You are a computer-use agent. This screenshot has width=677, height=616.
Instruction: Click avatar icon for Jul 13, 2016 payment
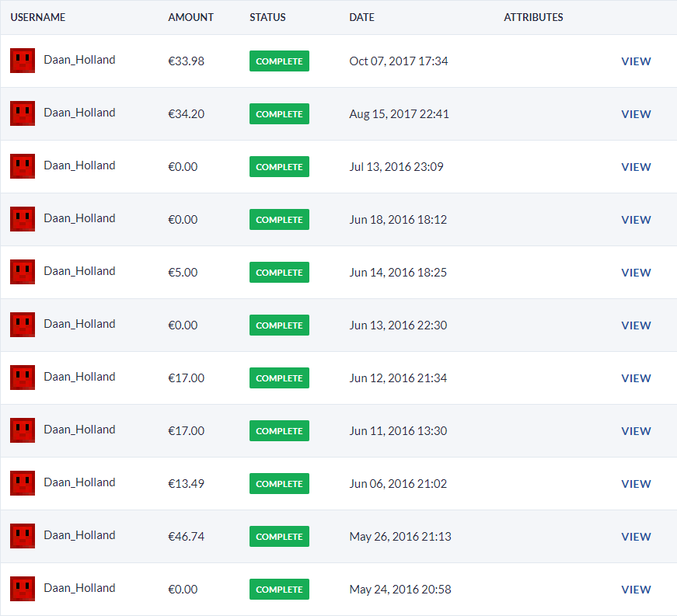click(x=23, y=166)
